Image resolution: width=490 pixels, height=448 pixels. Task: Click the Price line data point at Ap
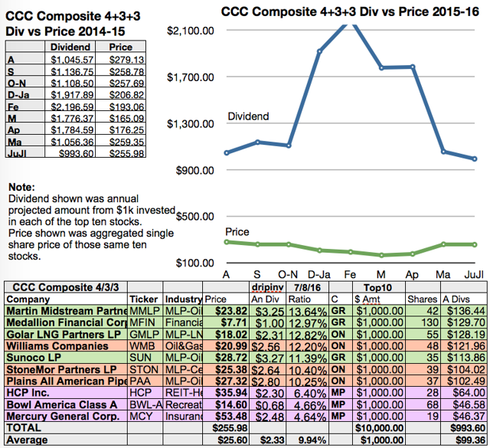[x=413, y=253]
